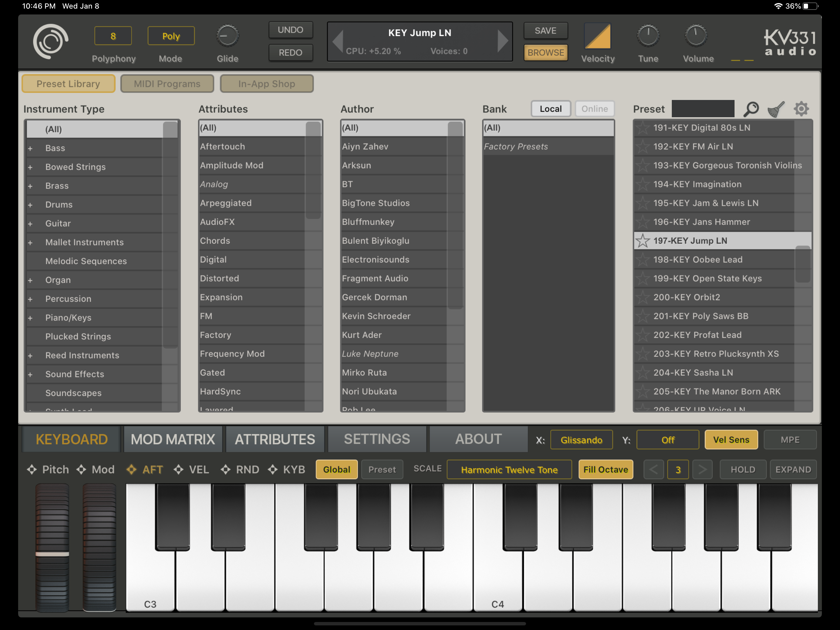Click the broom clear-filters icon
The height and width of the screenshot is (630, 840).
click(x=776, y=109)
